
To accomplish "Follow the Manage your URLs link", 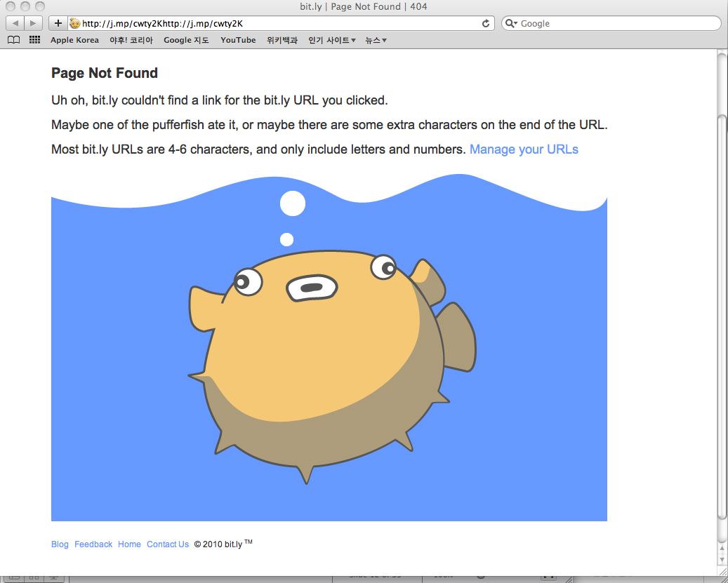I will 524,149.
